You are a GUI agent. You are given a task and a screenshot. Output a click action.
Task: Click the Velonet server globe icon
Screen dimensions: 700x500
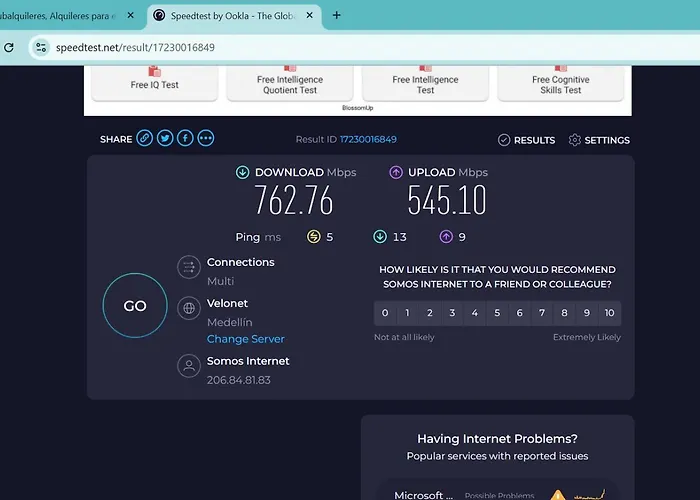tap(189, 308)
